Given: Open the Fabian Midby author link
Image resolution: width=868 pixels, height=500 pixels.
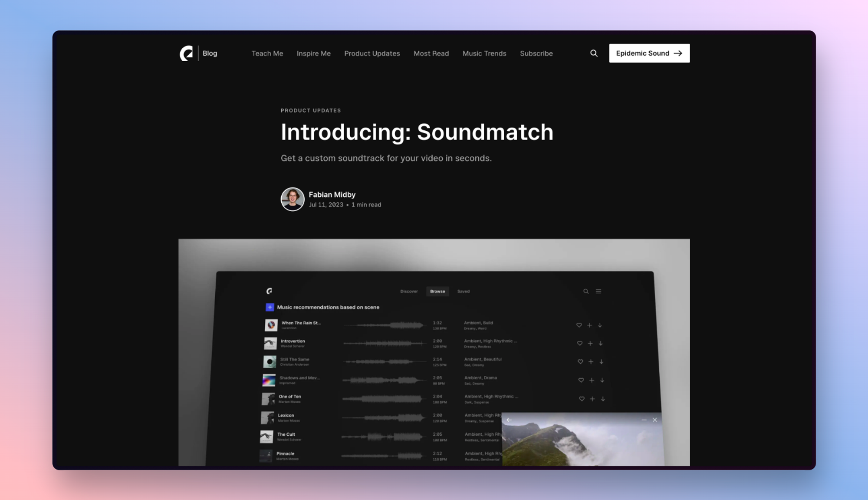Looking at the screenshot, I should pyautogui.click(x=332, y=195).
